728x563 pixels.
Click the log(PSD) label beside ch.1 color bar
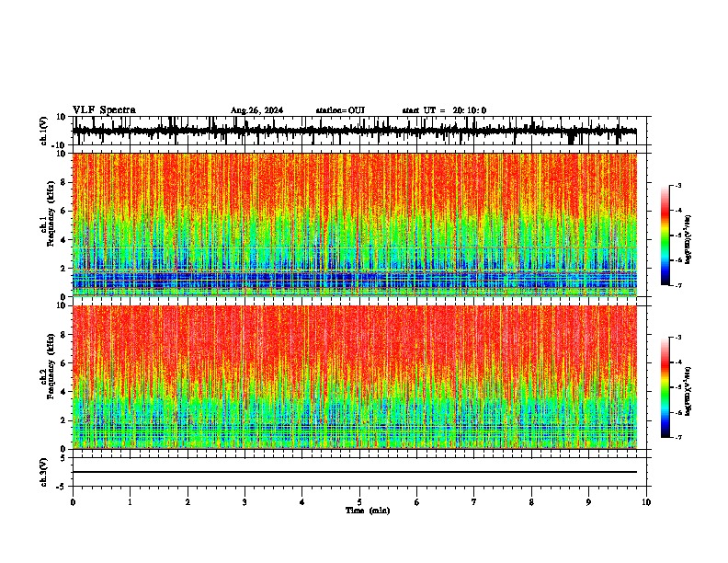(x=688, y=239)
